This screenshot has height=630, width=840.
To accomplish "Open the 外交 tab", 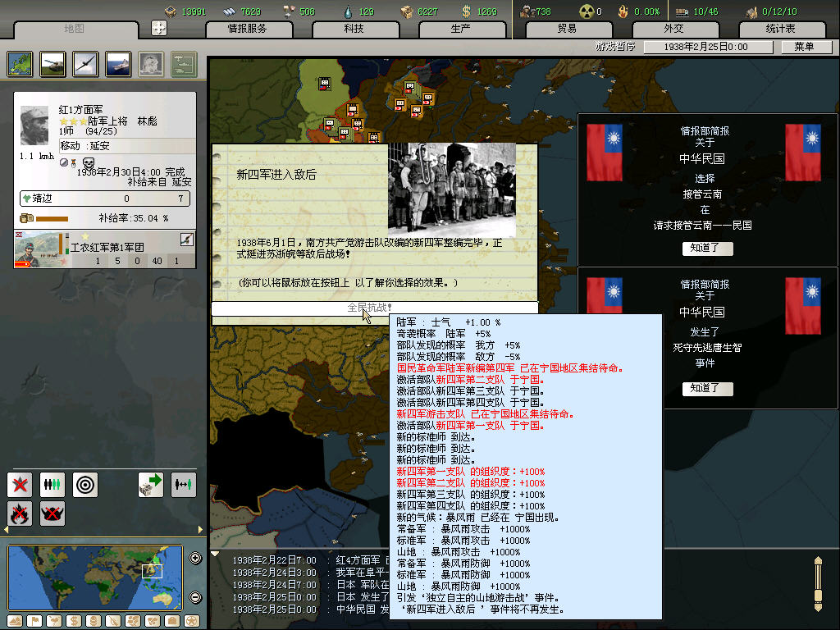I will pyautogui.click(x=673, y=29).
